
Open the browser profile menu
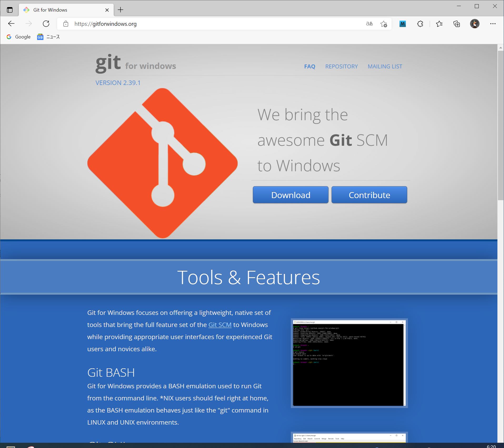coord(475,24)
